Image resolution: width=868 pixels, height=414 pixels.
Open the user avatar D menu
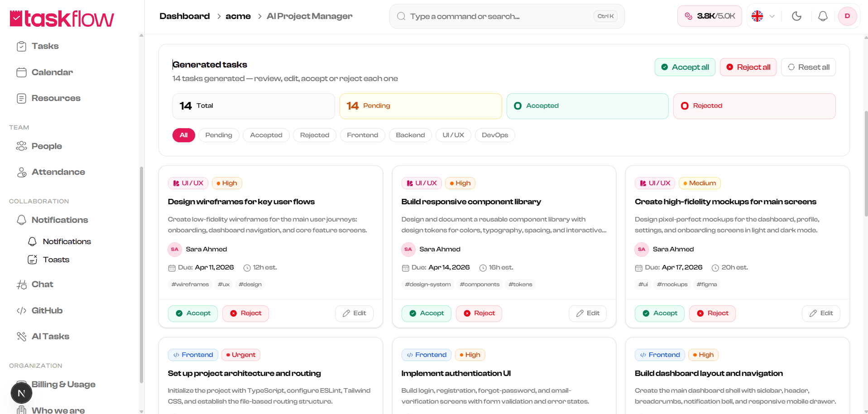pyautogui.click(x=847, y=16)
